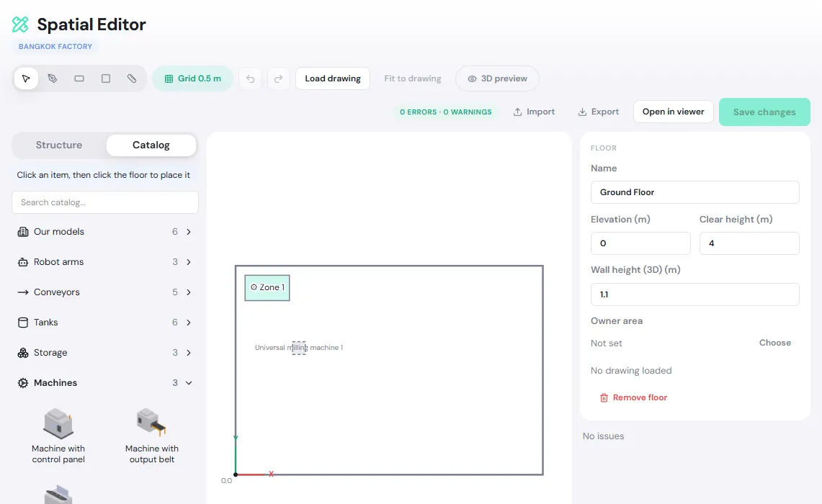Pick the Machine with output belt model
The image size is (822, 504).
[152, 436]
